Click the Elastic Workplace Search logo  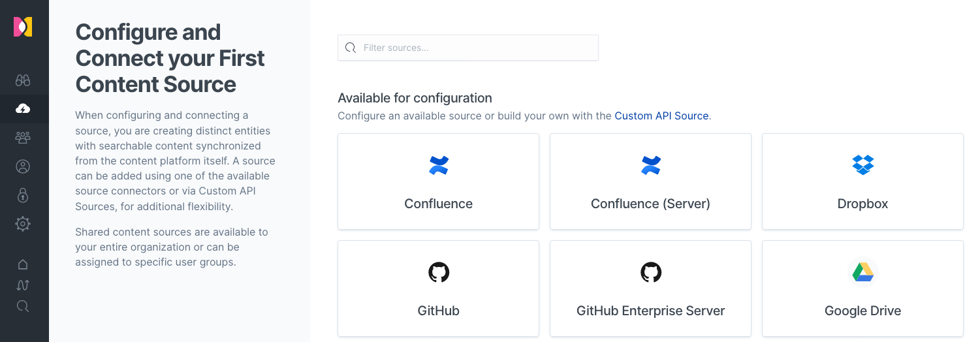click(x=23, y=27)
